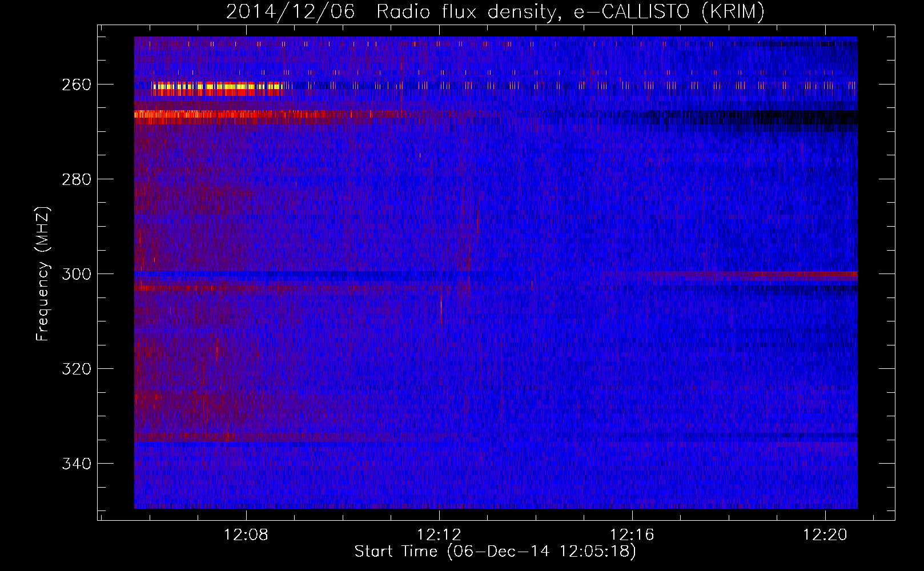Click the 300 frequency tick label
The image size is (924, 571).
tap(77, 274)
